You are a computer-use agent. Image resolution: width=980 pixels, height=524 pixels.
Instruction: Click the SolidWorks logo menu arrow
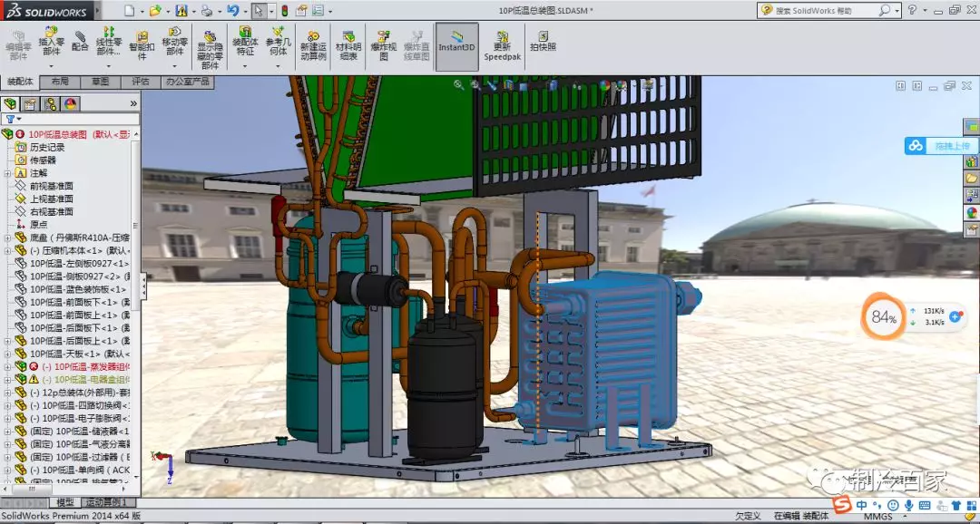pos(96,11)
